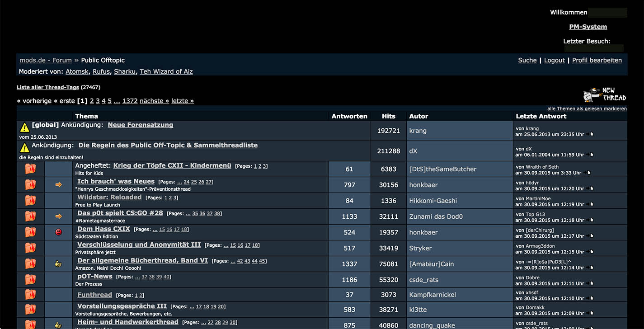Click folder icon for Krieg der Töpfe thread
644x329 pixels.
click(30, 169)
